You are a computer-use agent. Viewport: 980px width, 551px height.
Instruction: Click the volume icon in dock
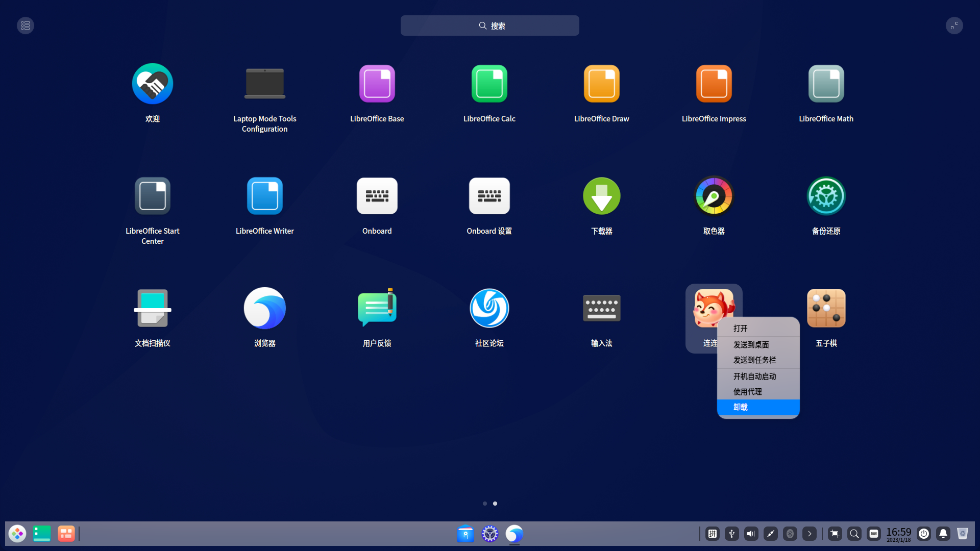point(751,534)
